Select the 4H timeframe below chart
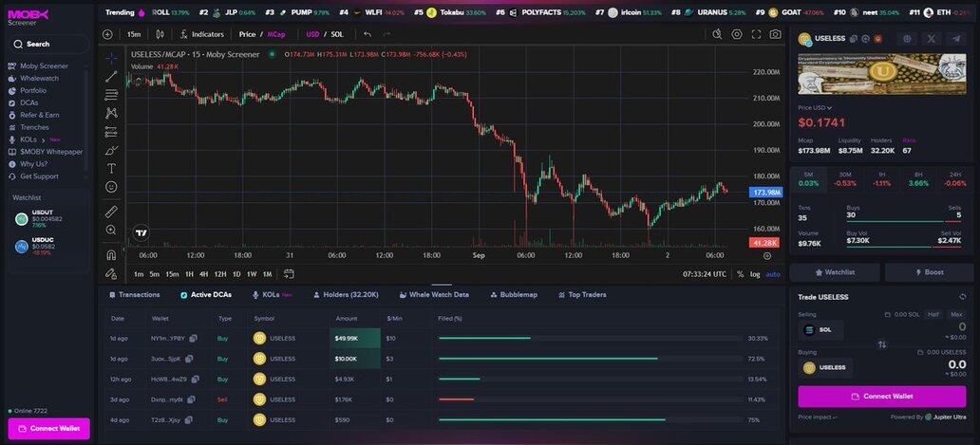 204,274
